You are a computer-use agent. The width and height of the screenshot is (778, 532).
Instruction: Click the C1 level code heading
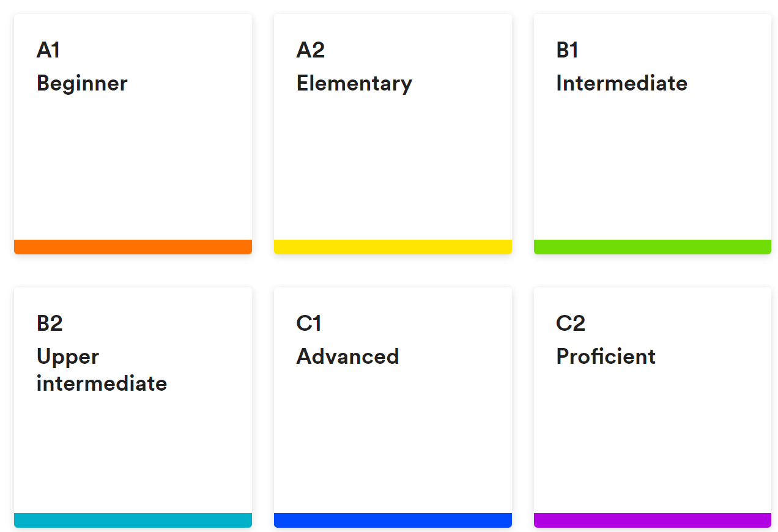click(309, 323)
